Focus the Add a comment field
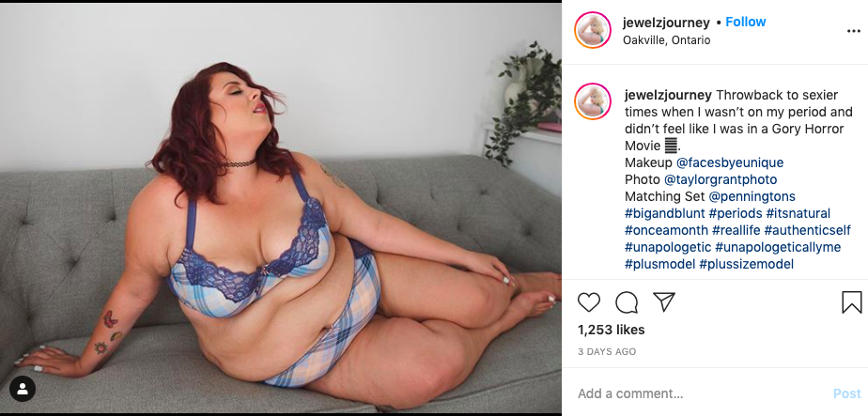 (x=703, y=393)
